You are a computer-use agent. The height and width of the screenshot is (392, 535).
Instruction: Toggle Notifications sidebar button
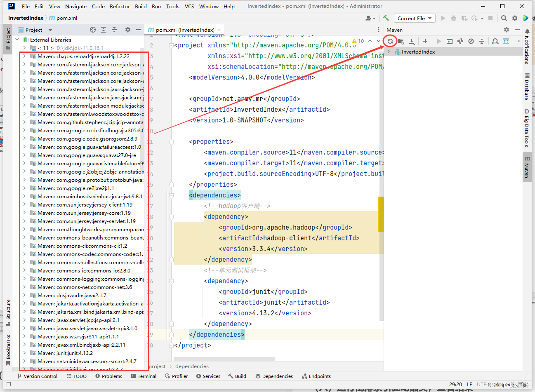point(527,46)
